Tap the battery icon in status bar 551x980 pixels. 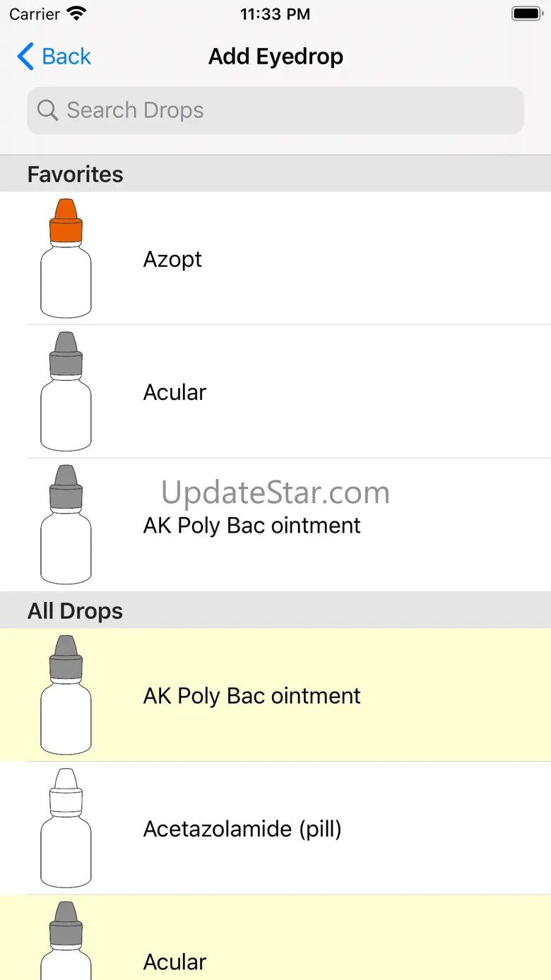click(526, 13)
